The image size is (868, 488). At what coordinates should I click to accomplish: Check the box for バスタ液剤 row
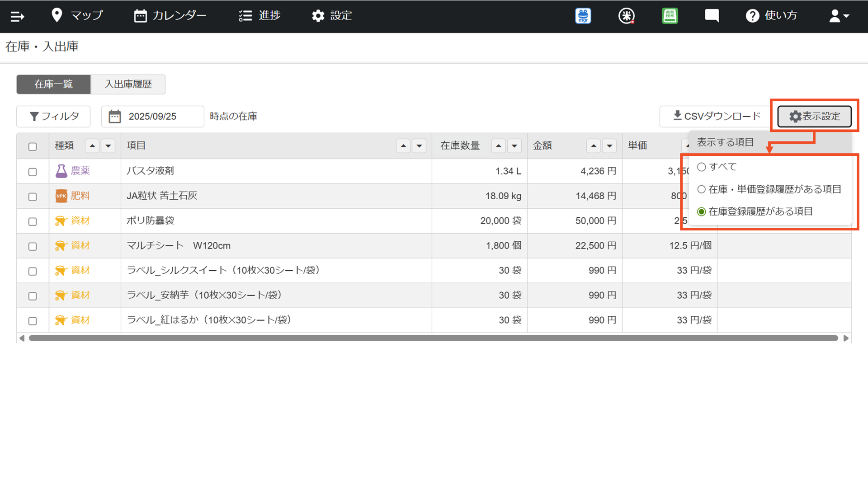pyautogui.click(x=33, y=172)
